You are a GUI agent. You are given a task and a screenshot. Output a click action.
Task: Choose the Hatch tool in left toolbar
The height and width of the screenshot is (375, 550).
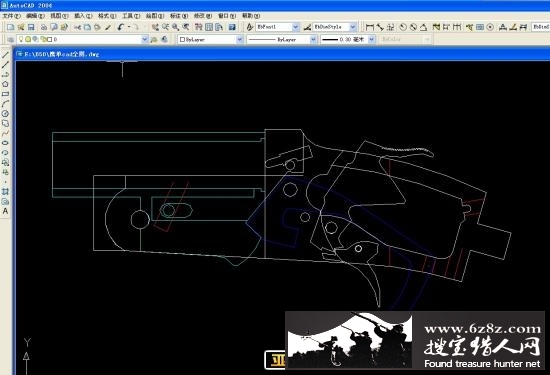[5, 192]
